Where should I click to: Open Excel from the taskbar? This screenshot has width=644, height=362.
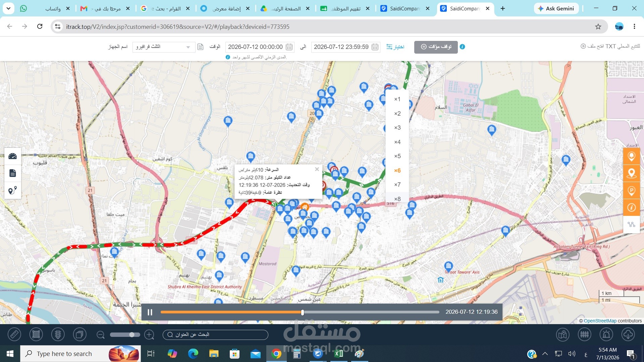point(339,354)
